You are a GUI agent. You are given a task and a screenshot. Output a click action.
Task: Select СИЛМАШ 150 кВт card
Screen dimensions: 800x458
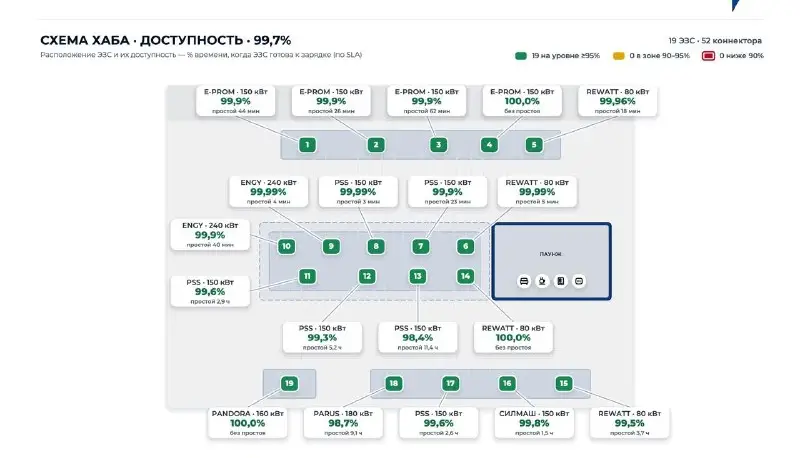point(534,423)
